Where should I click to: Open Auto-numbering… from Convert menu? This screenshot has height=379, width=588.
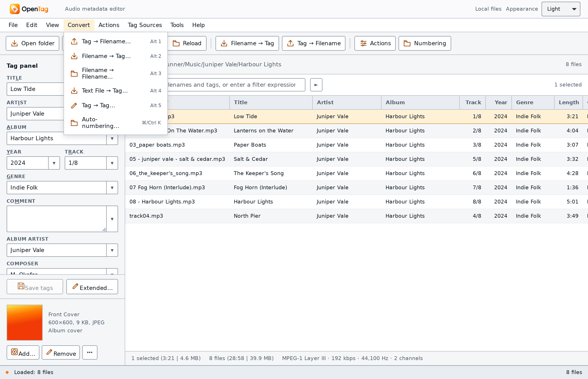click(115, 122)
